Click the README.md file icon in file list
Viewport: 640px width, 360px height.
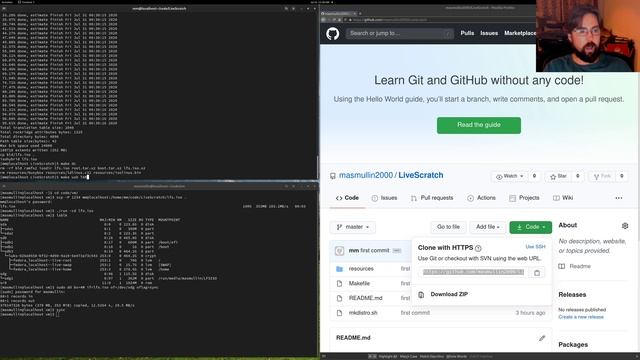tap(339, 298)
